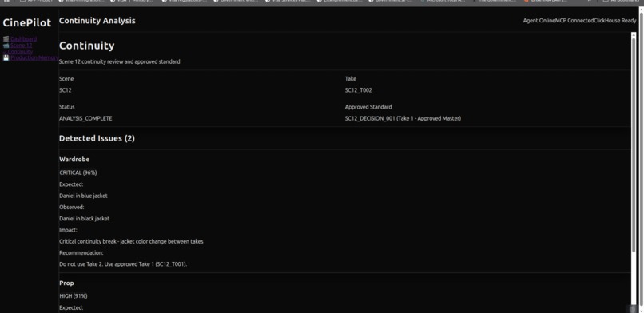
Task: Open the Production Memory sidebar link
Action: (34, 57)
